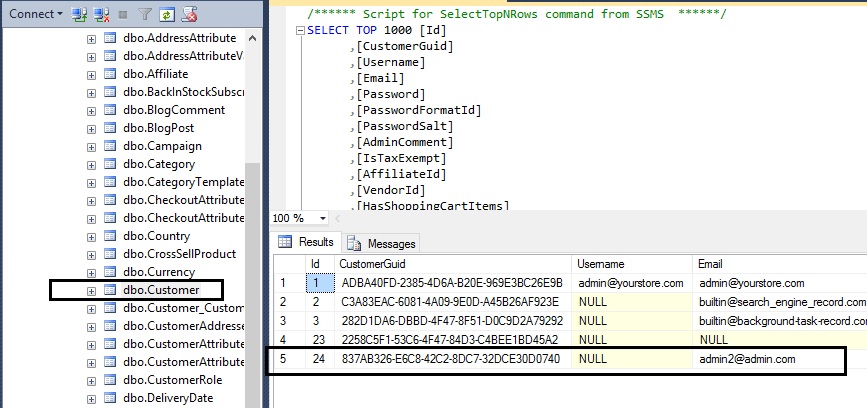The width and height of the screenshot is (867, 408).
Task: Expand the dbo.Currency tree node
Action: pyautogui.click(x=91, y=272)
